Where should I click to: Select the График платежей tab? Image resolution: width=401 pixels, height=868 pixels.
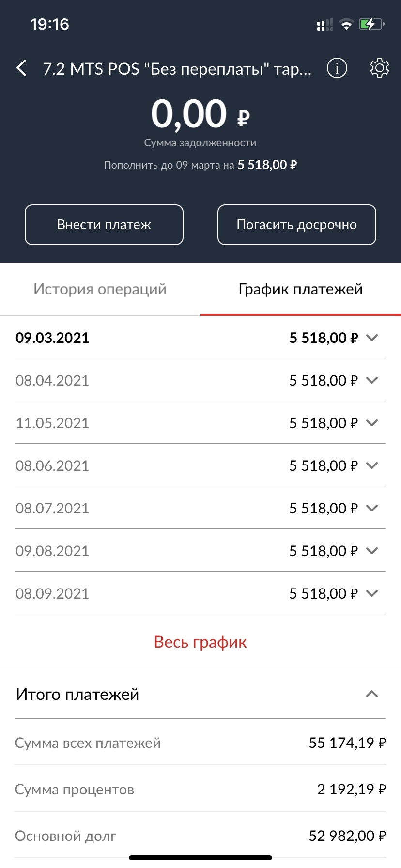pos(300,289)
